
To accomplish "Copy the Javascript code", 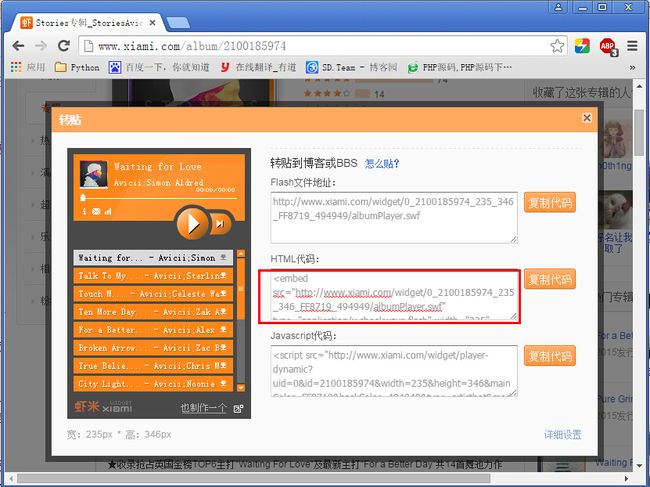I will click(x=550, y=356).
